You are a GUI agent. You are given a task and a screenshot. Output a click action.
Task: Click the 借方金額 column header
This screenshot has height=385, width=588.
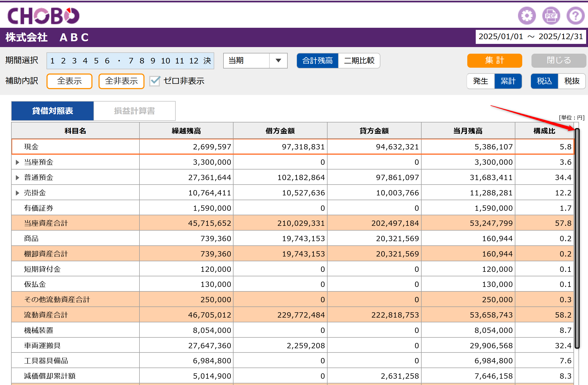280,131
